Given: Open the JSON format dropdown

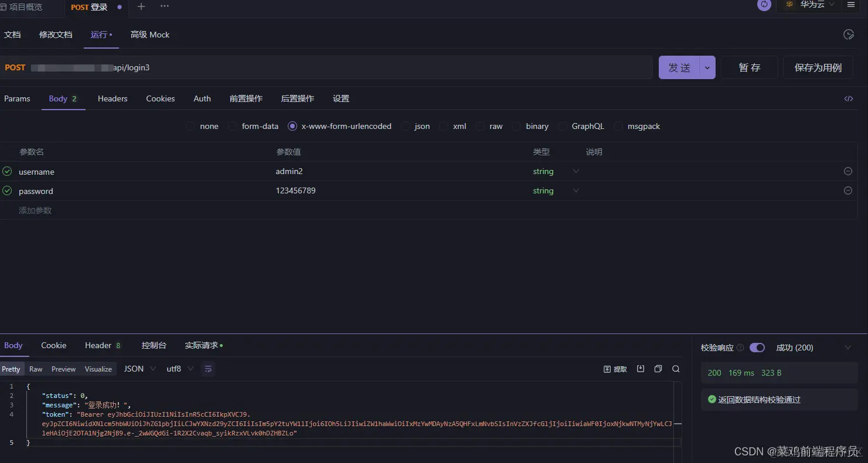Looking at the screenshot, I should [x=140, y=369].
